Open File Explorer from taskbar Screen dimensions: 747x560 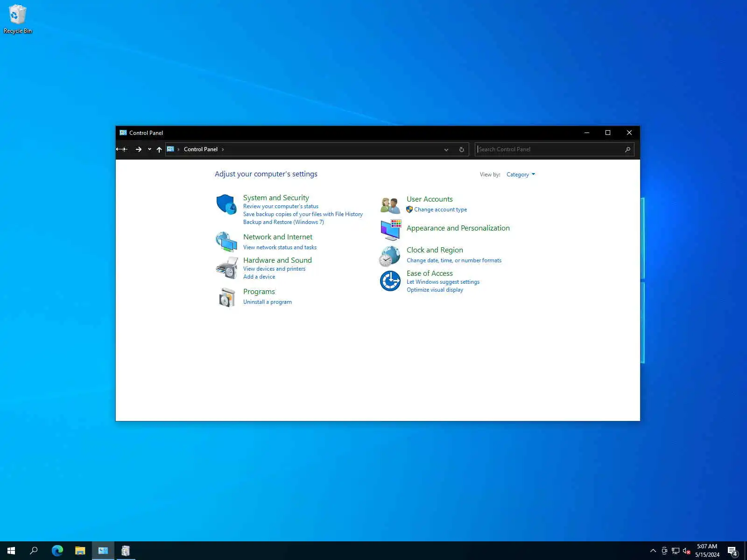click(x=80, y=551)
